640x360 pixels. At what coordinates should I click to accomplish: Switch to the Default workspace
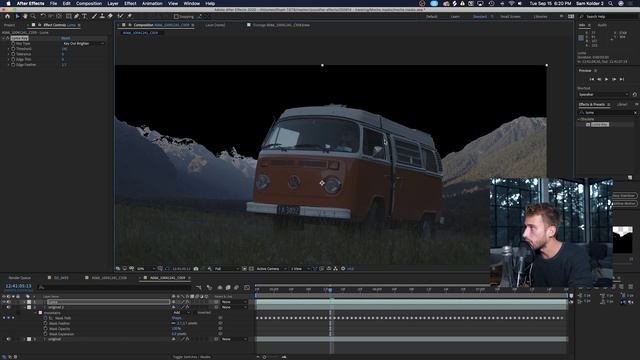[431, 17]
